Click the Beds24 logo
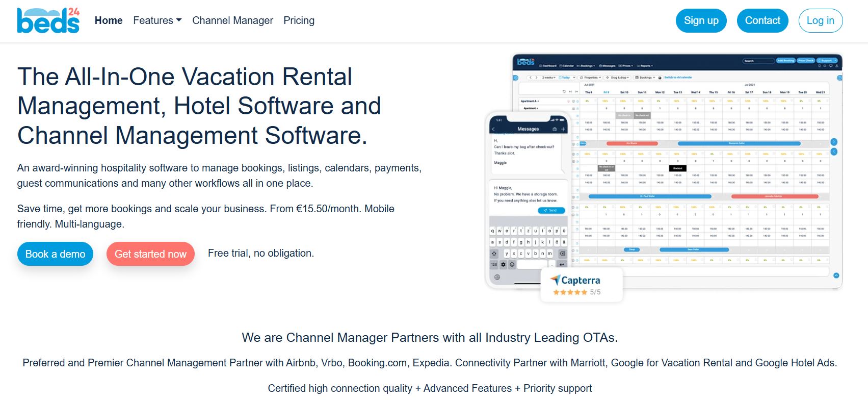 point(48,21)
